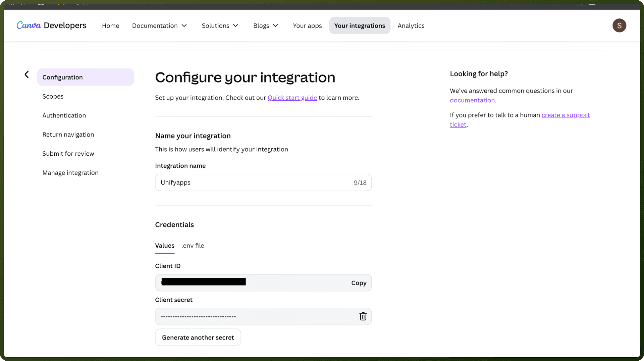Open the Analytics page
This screenshot has width=644, height=361.
(x=411, y=26)
